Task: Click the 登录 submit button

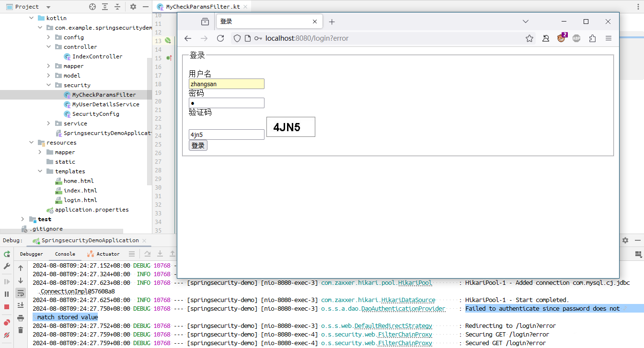Action: pos(198,146)
